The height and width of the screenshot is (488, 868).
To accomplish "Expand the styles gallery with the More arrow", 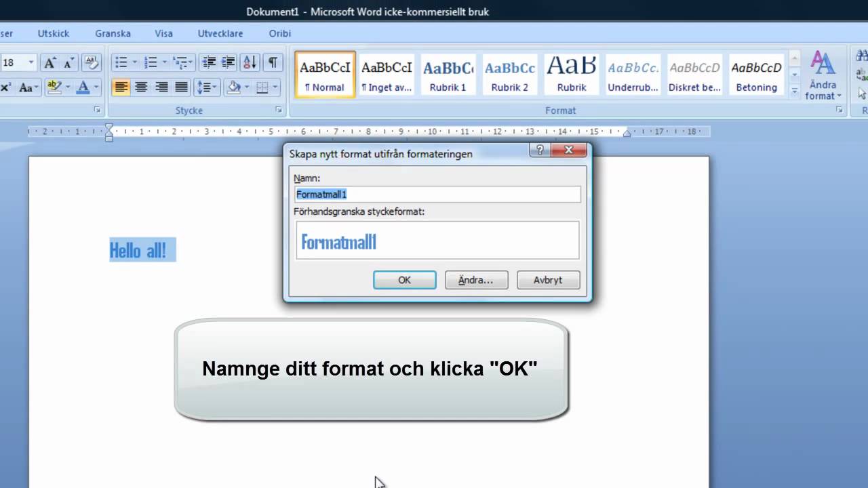I will coord(795,91).
